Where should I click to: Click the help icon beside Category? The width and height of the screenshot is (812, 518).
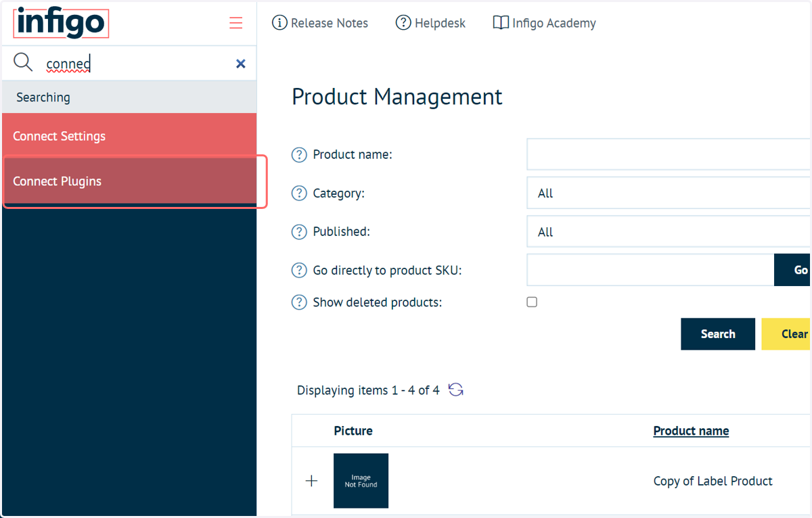299,193
